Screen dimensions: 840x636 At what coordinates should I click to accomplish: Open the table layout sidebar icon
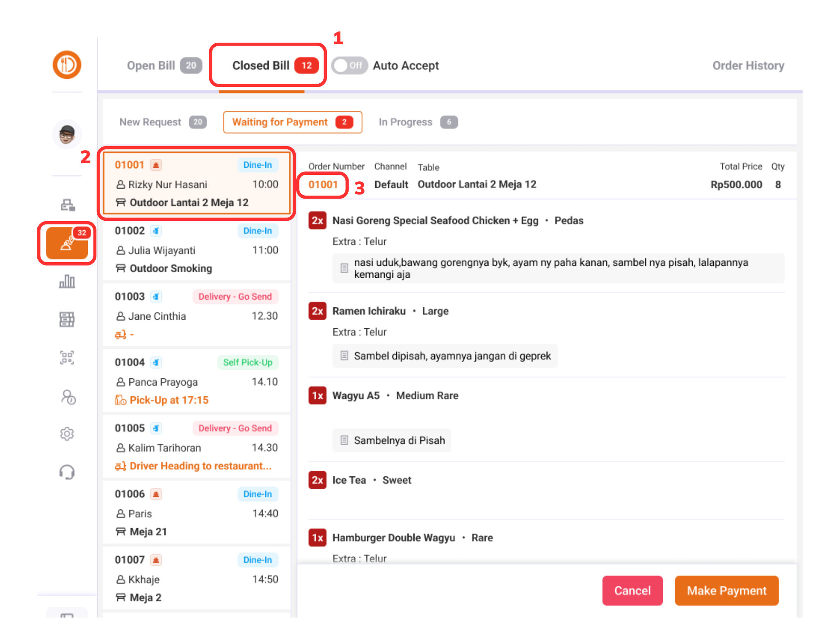(x=67, y=319)
